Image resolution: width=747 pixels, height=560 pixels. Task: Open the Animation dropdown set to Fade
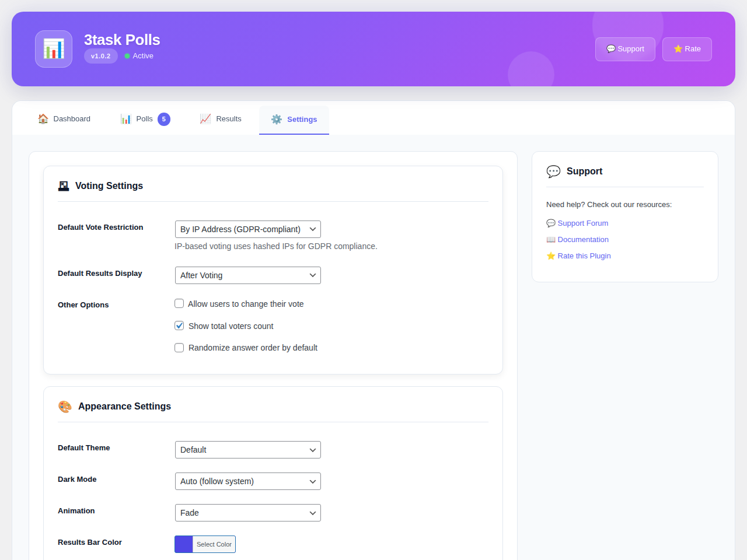(x=248, y=513)
